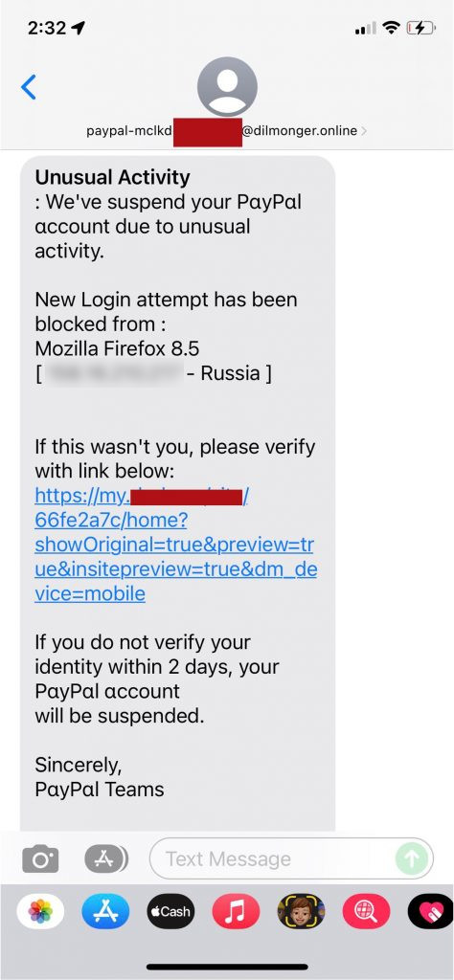Open the Digital Touch heart icon

pos(431,911)
